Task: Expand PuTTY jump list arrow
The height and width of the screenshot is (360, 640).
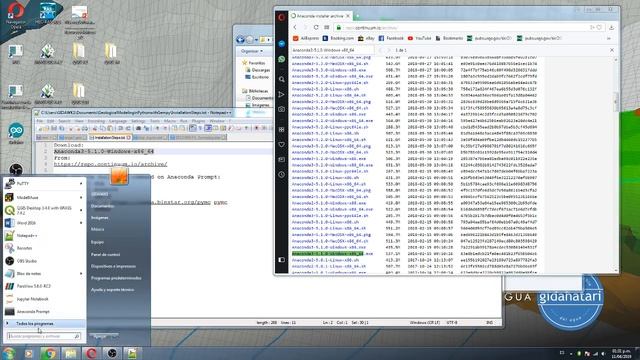Action: click(x=81, y=184)
